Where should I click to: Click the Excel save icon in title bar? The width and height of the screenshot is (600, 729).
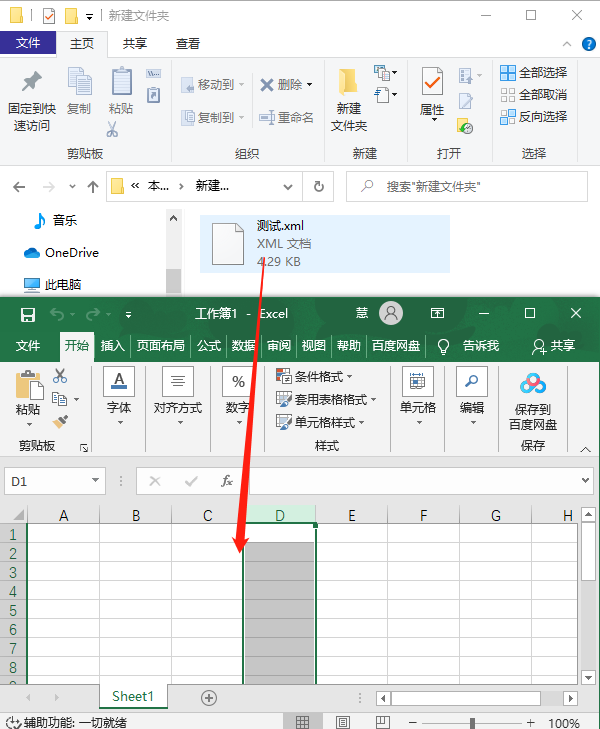[28, 314]
